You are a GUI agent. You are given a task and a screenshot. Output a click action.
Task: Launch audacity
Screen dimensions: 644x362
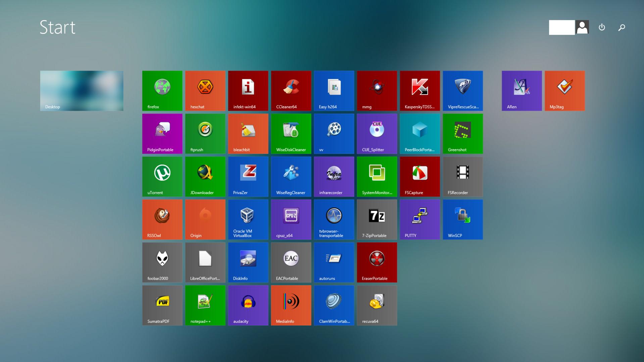coord(248,305)
